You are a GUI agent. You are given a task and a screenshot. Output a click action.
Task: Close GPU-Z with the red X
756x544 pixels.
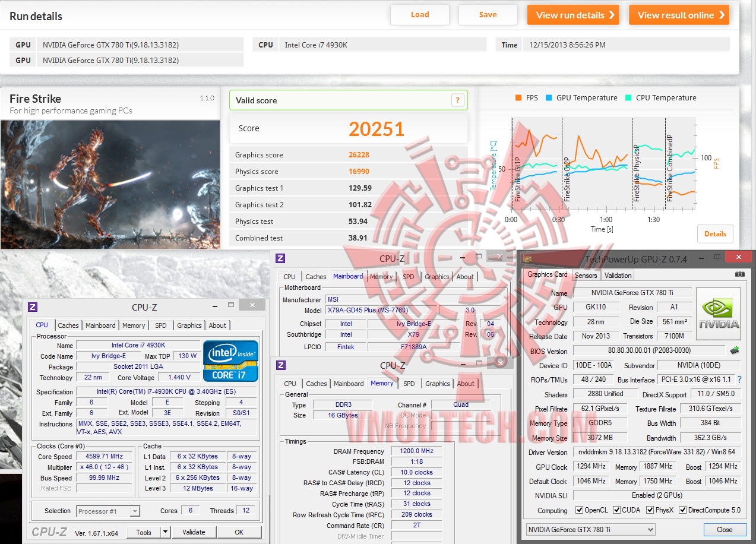click(x=738, y=257)
